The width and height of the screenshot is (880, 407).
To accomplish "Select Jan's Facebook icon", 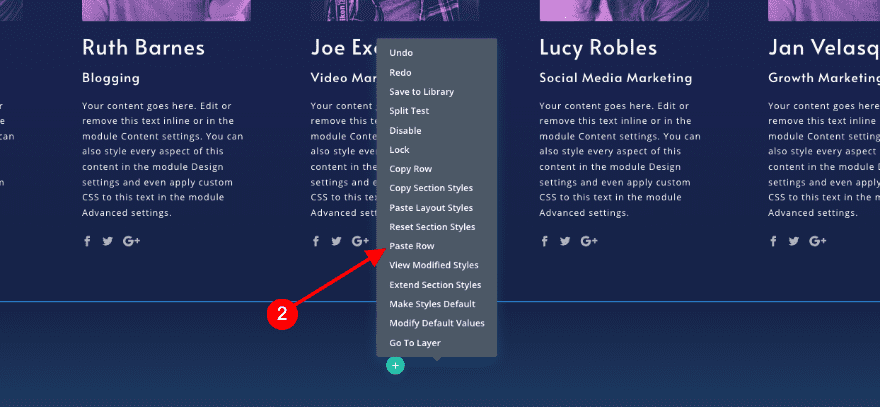I will click(x=773, y=241).
